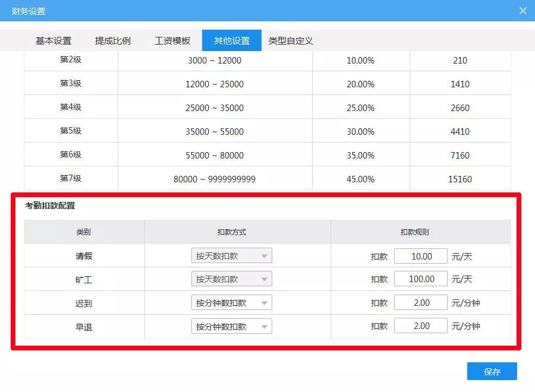Screen dimensions: 535x392
Task: Select the 第7级 commission row
Action: pos(267,178)
